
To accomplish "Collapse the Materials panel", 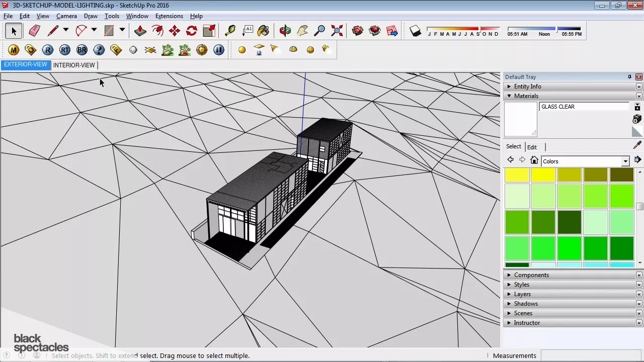I will tap(509, 96).
